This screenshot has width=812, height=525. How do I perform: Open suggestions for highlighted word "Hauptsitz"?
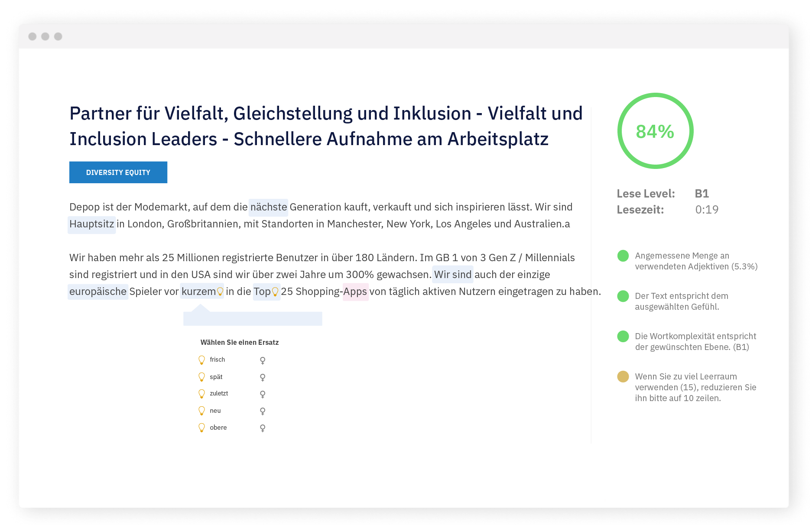(91, 224)
